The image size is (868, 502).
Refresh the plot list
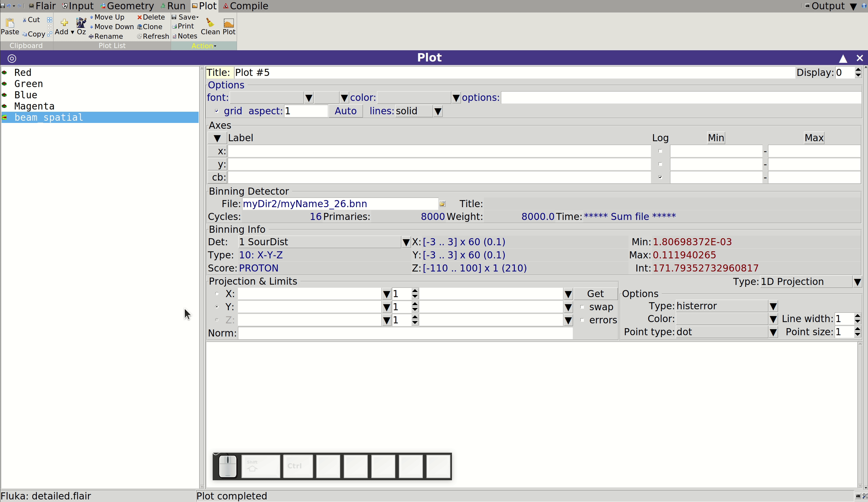coord(153,36)
